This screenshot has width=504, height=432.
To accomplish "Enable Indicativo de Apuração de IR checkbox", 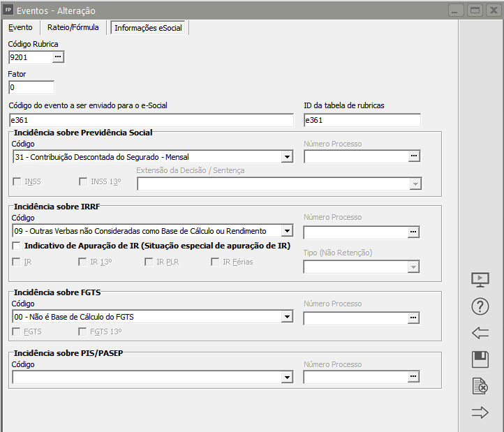I will coord(17,246).
